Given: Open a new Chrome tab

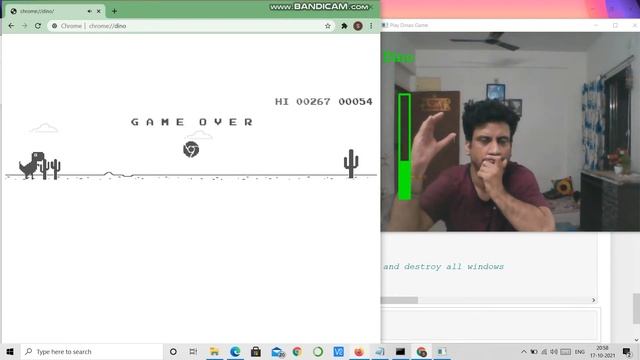Looking at the screenshot, I should 114,11.
